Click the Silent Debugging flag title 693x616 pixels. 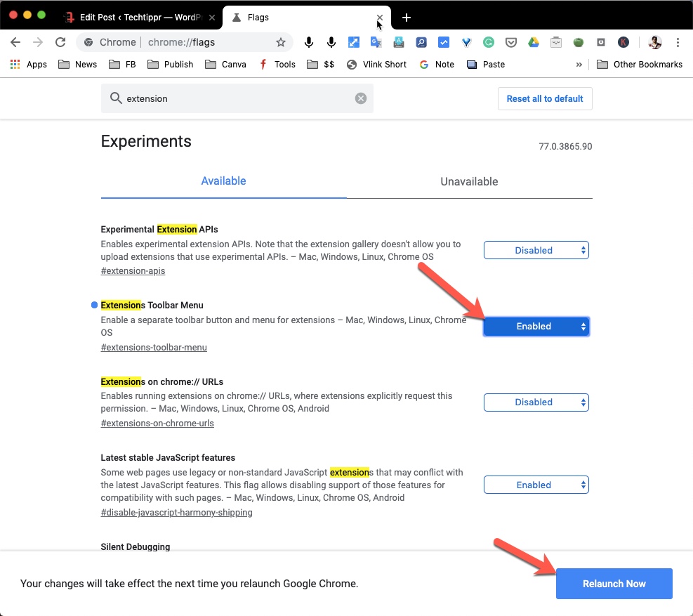tap(136, 546)
